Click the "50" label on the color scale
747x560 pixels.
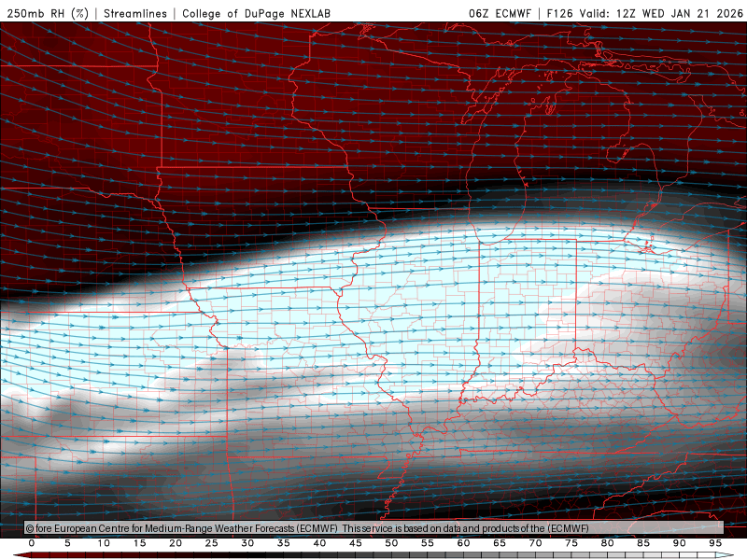pos(391,543)
